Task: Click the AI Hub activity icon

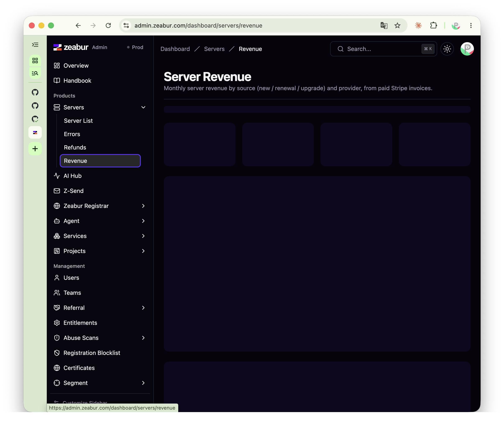Action: click(x=57, y=176)
